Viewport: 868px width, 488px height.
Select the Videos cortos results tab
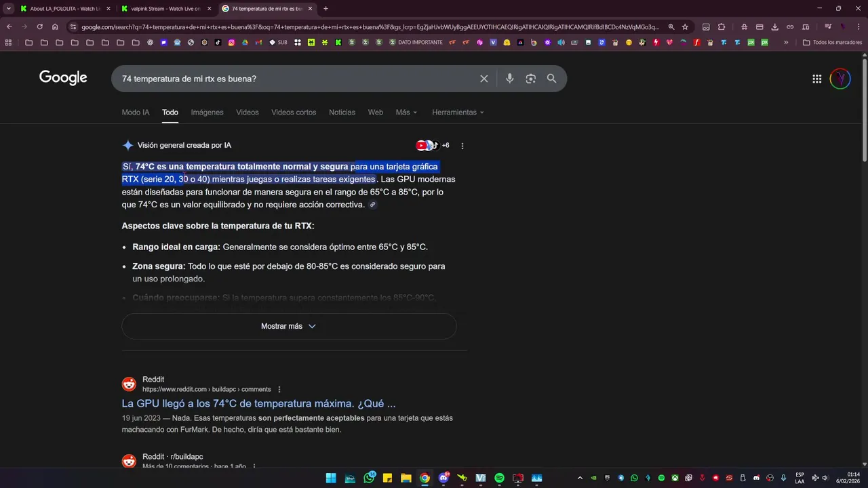click(x=294, y=113)
